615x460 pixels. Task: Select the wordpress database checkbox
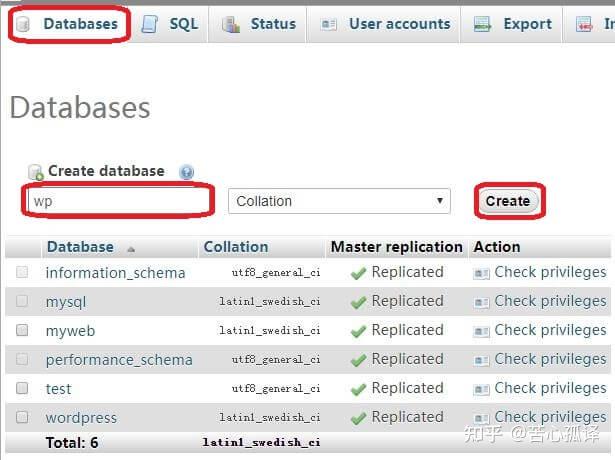tap(22, 417)
